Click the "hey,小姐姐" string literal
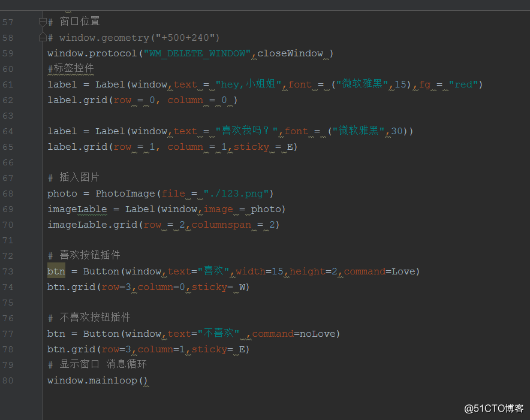The height and width of the screenshot is (420, 530). click(248, 84)
